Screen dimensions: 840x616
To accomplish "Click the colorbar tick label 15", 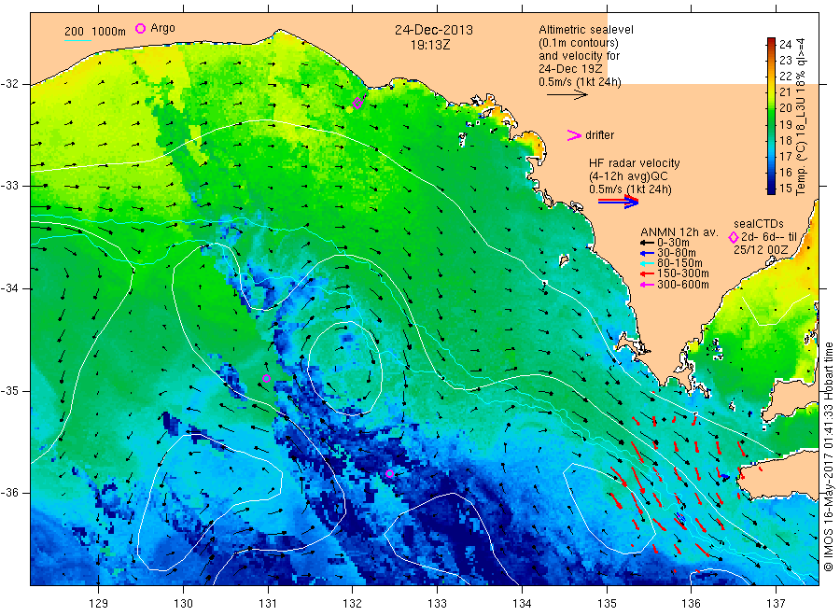I will pos(785,189).
